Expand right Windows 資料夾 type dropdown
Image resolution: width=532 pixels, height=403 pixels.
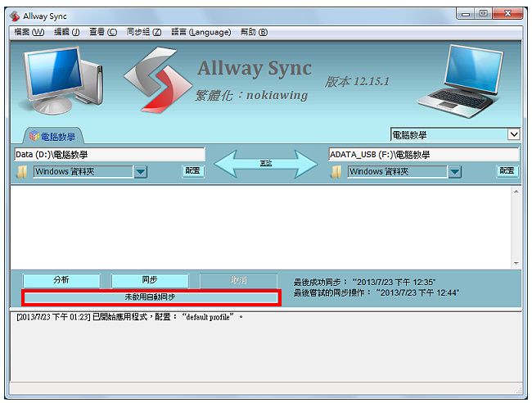454,172
